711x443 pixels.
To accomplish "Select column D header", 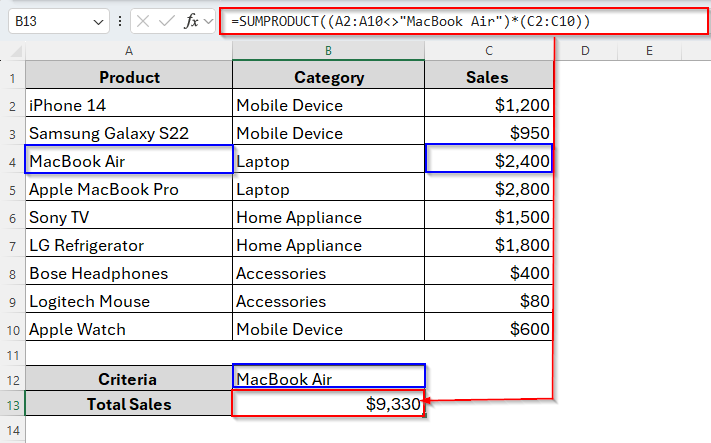I will (x=583, y=50).
